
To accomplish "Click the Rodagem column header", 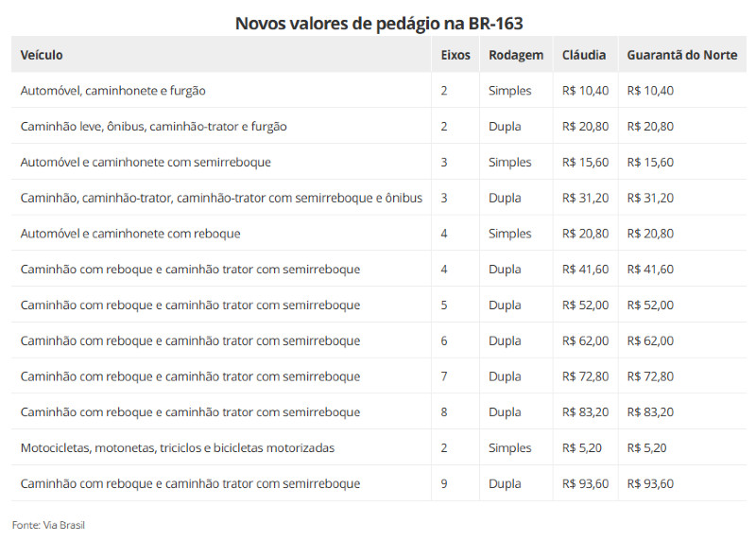I will (515, 55).
